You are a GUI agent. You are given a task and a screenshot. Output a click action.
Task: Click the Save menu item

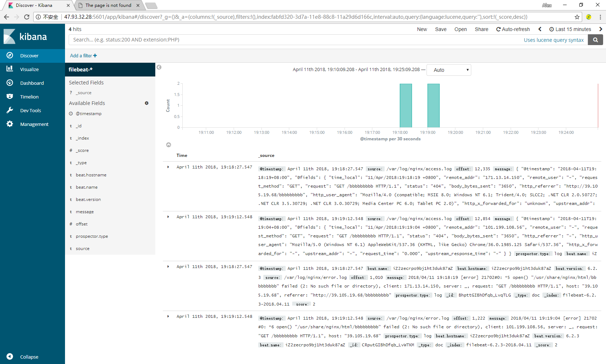coord(441,29)
